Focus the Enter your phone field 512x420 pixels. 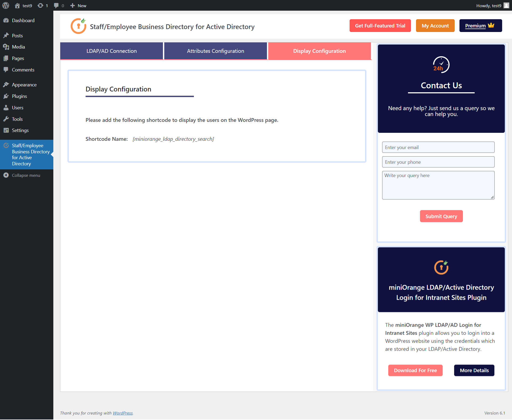tap(438, 162)
